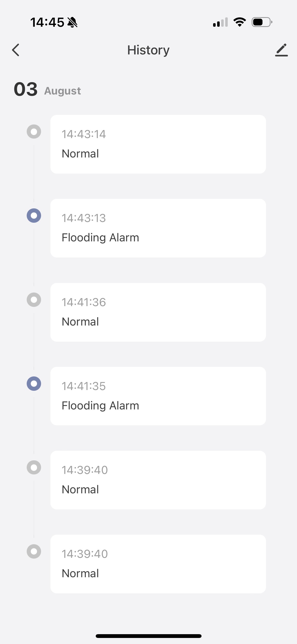Tap the 14:41:35 Flooding Alarm marker dot

coord(34,383)
